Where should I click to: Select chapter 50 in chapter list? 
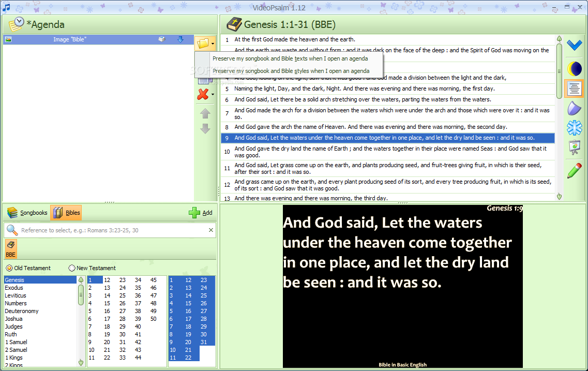point(154,319)
